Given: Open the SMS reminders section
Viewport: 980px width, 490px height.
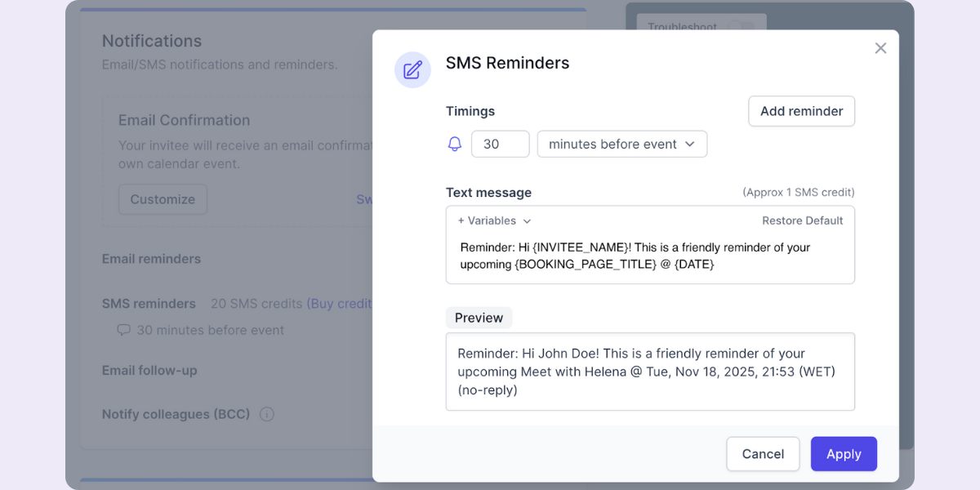Looking at the screenshot, I should [x=149, y=303].
